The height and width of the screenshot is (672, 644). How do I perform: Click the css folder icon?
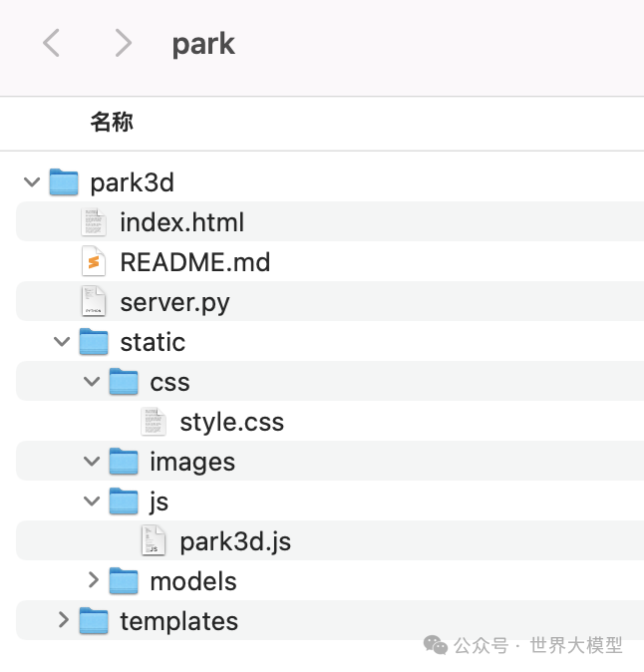coord(124,382)
